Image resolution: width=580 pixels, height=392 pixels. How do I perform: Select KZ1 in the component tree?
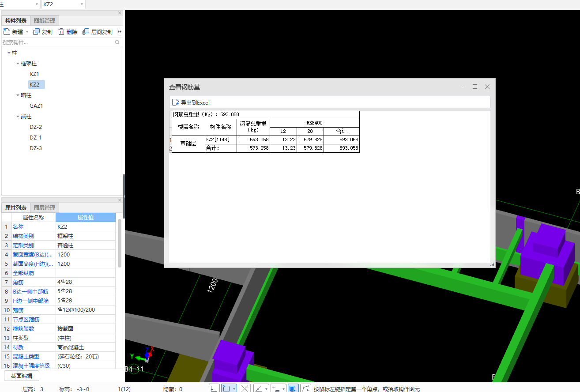click(x=34, y=74)
